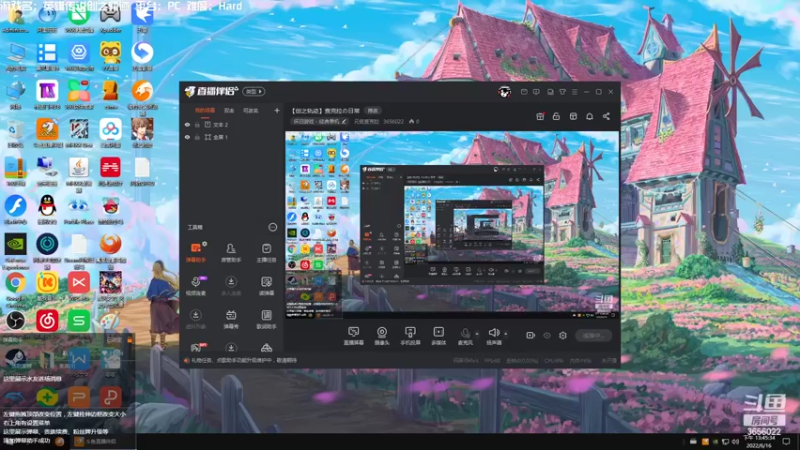Viewport: 800px width, 450px height.
Task: Click the volume icon in the system tray
Action: 735,442
